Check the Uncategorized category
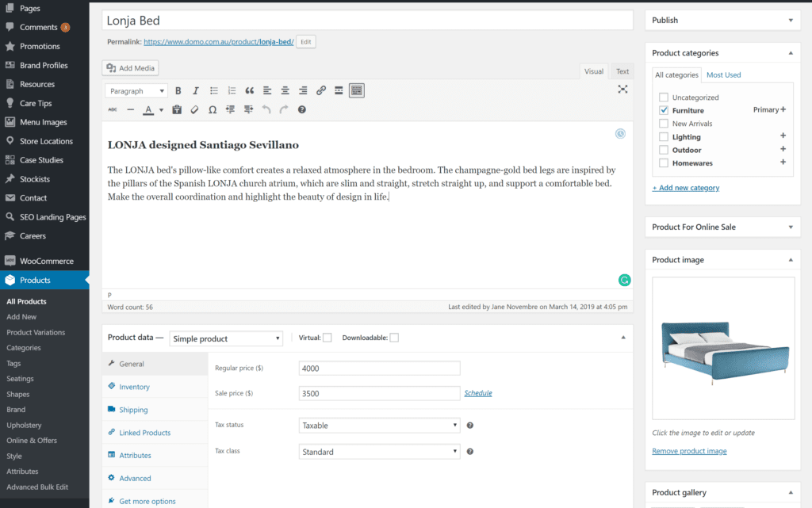 click(664, 97)
